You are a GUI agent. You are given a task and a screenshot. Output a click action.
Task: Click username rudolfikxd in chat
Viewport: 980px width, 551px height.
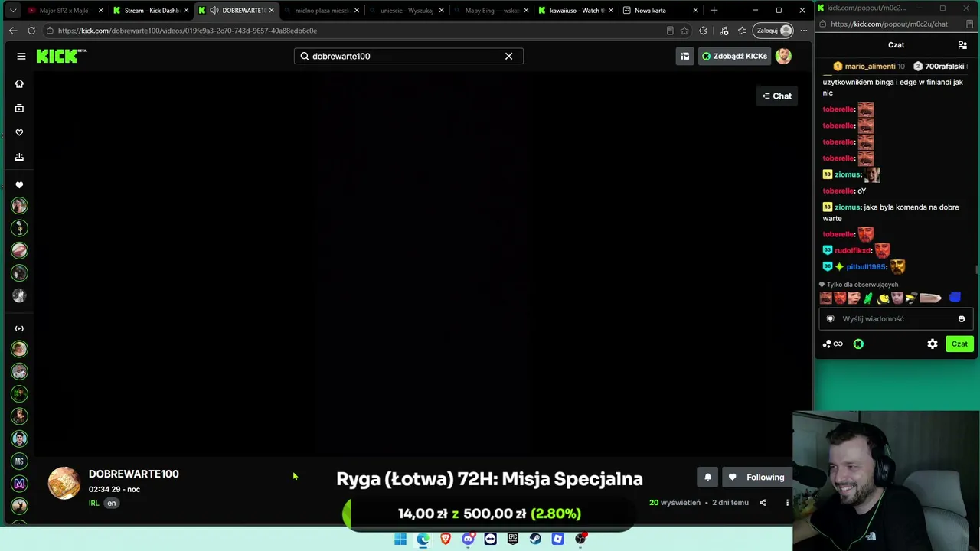tap(852, 251)
